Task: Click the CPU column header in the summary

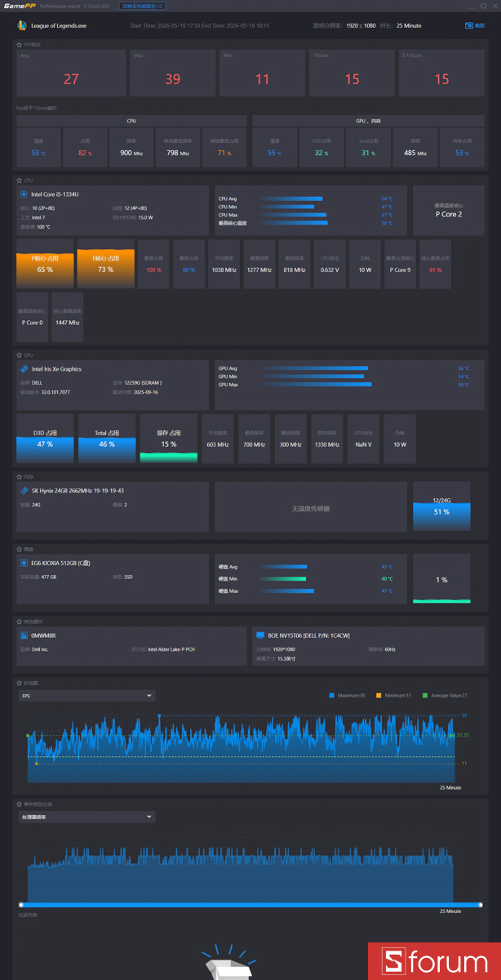Action: pos(131,120)
